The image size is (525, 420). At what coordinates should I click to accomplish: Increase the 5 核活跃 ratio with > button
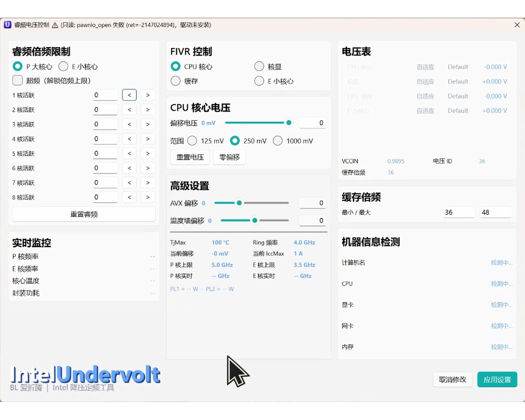click(148, 154)
